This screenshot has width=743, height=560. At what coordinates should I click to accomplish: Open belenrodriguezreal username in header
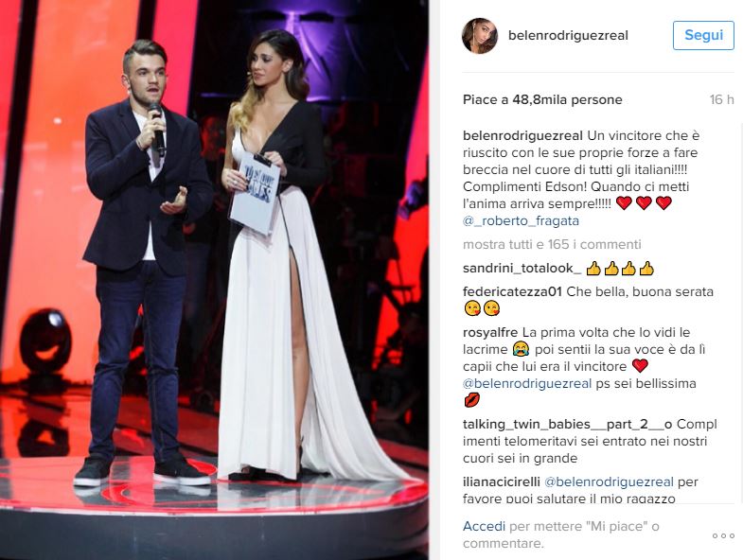point(568,36)
